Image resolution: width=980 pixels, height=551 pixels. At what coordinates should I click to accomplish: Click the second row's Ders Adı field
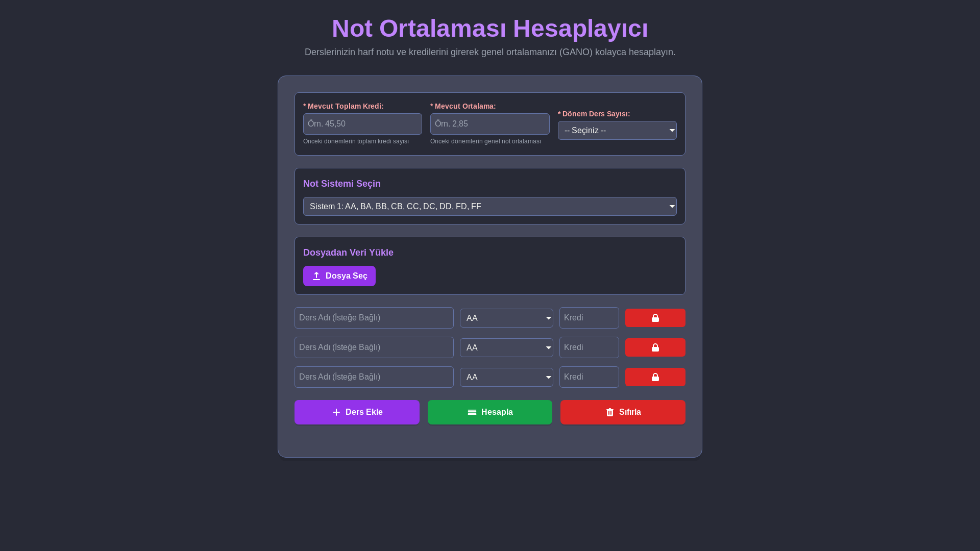pos(374,347)
